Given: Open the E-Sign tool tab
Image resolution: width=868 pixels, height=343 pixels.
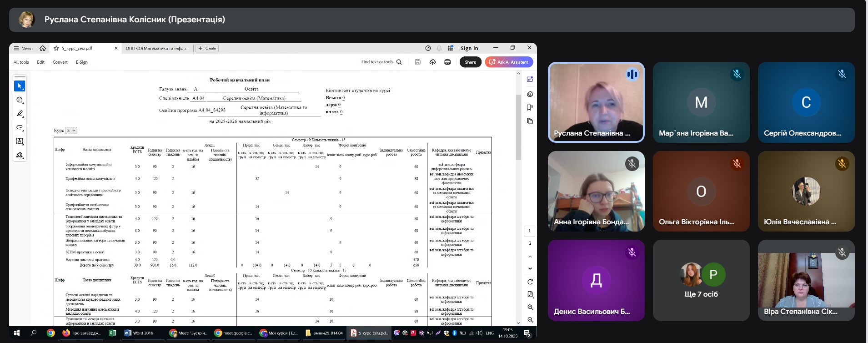Looking at the screenshot, I should [x=82, y=62].
